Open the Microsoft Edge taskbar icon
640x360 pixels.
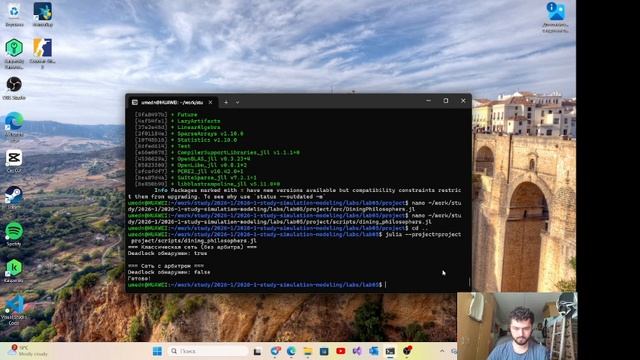click(x=291, y=351)
